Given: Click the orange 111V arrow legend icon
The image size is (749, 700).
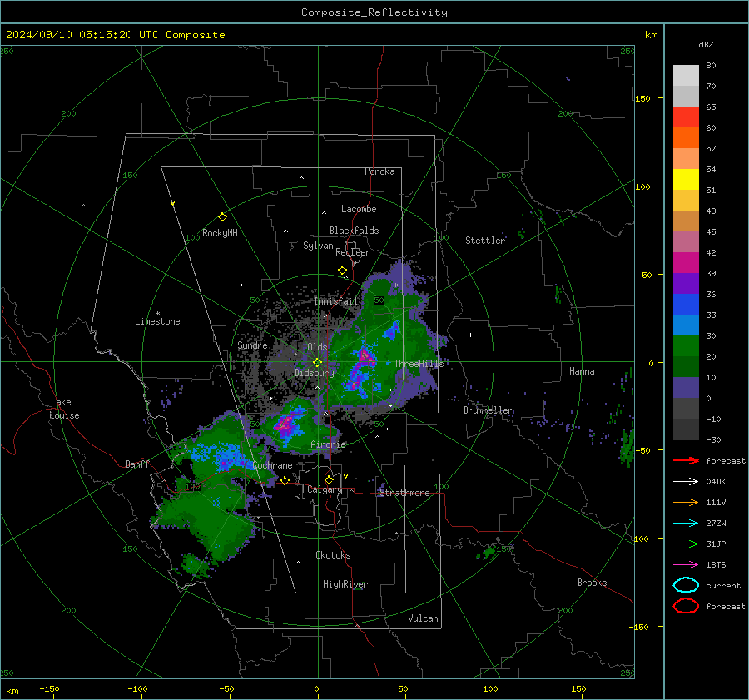Looking at the screenshot, I should [x=686, y=502].
